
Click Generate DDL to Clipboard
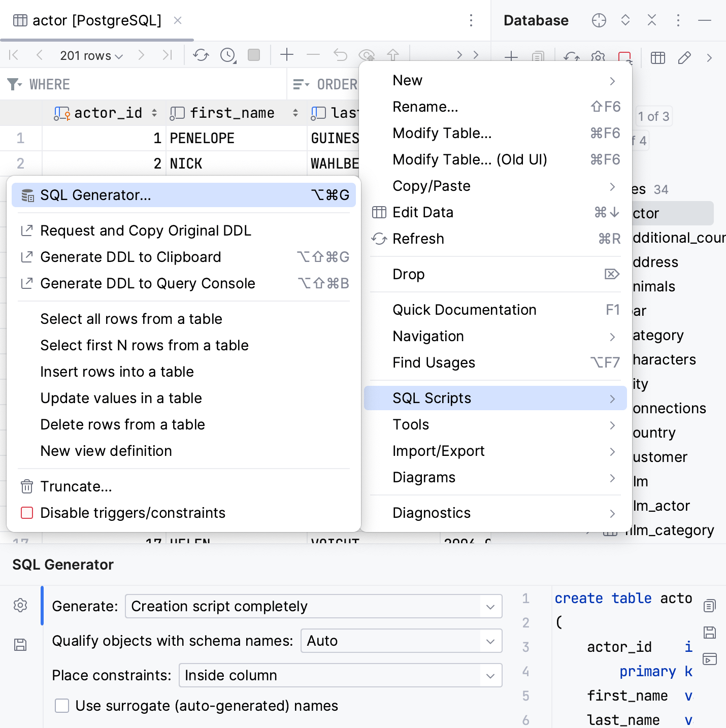(x=130, y=257)
